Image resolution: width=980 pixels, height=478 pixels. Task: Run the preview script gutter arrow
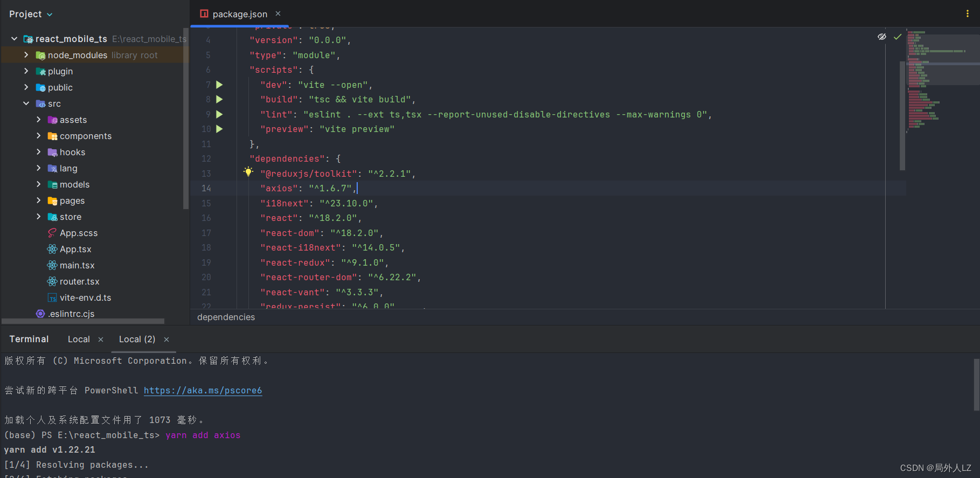[x=219, y=129]
